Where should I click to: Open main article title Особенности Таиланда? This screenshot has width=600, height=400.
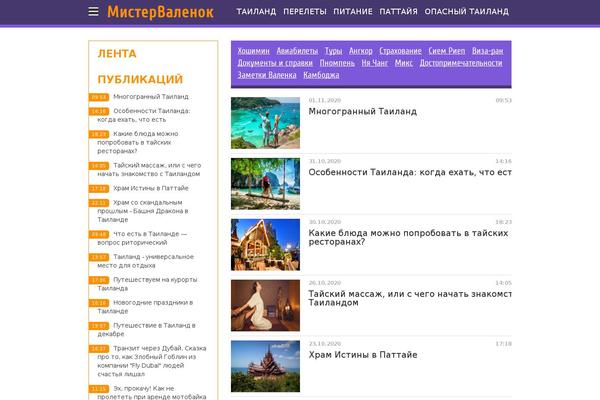[x=410, y=173]
